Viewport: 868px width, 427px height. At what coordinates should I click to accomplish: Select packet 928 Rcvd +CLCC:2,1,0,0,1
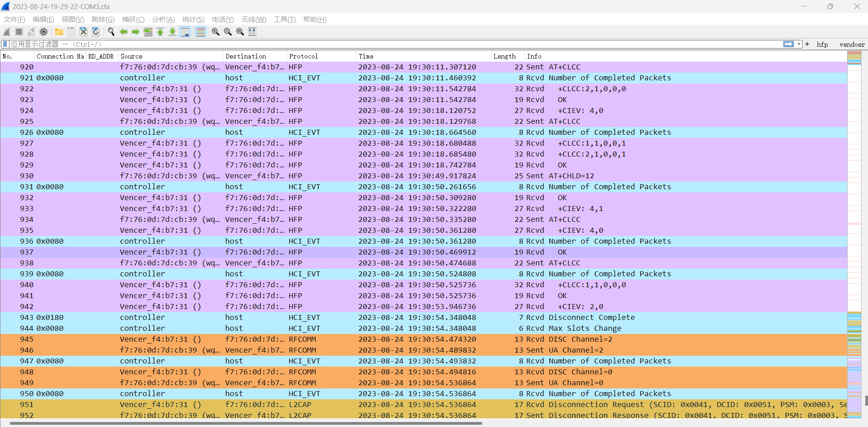click(424, 154)
